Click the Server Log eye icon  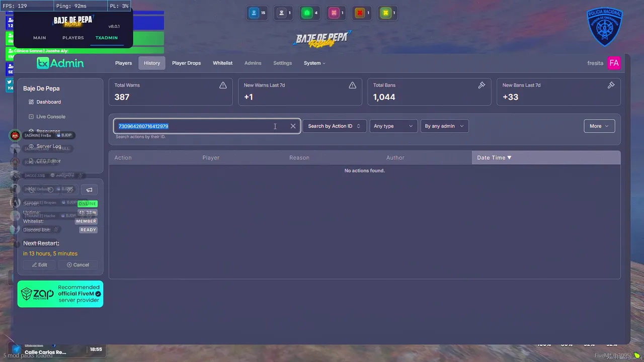click(x=31, y=146)
